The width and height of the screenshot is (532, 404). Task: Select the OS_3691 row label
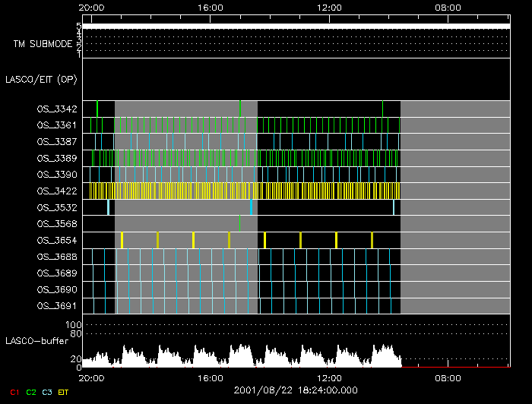(56, 306)
